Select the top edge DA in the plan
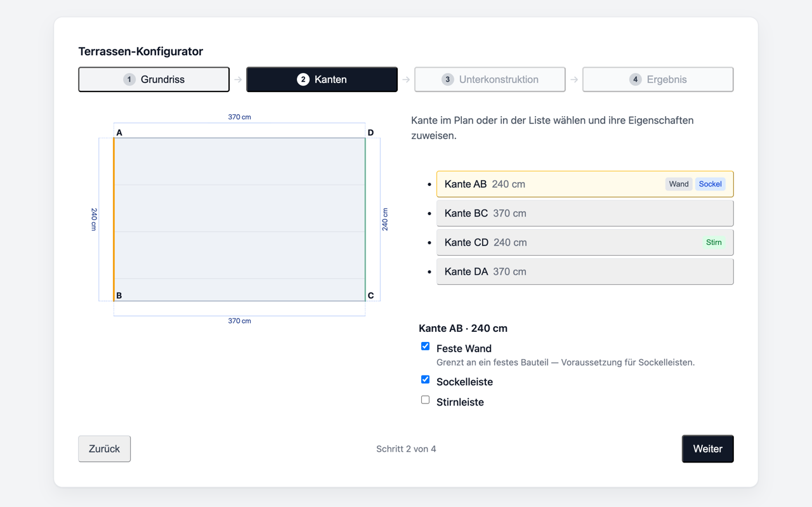Screen dimensions: 812x507 click(x=240, y=138)
